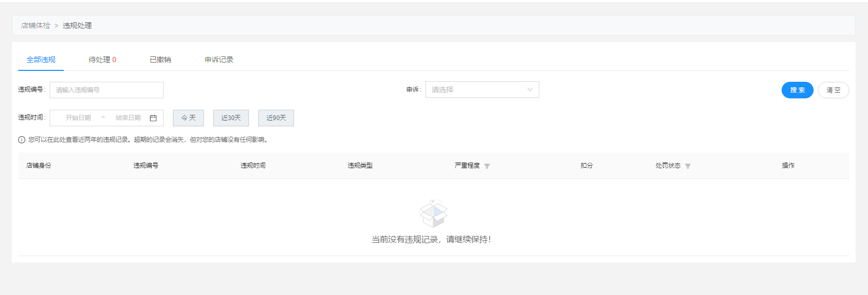Click 违规编号 column header in table
Screen dimensions: 868x295
pos(146,166)
